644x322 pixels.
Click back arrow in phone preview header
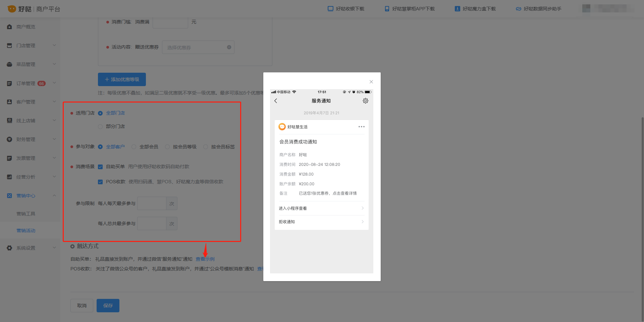276,101
